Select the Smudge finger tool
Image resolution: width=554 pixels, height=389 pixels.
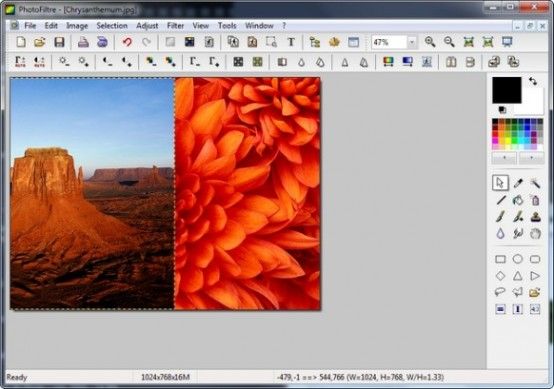(518, 234)
